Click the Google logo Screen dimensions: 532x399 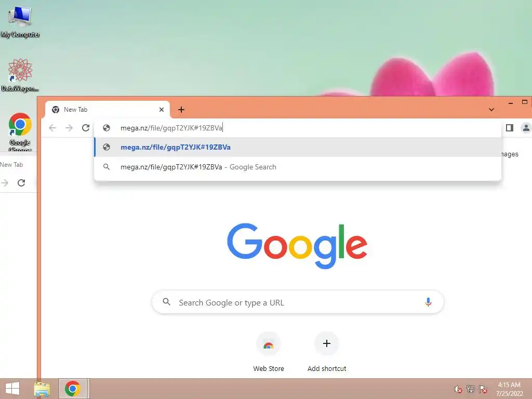297,246
